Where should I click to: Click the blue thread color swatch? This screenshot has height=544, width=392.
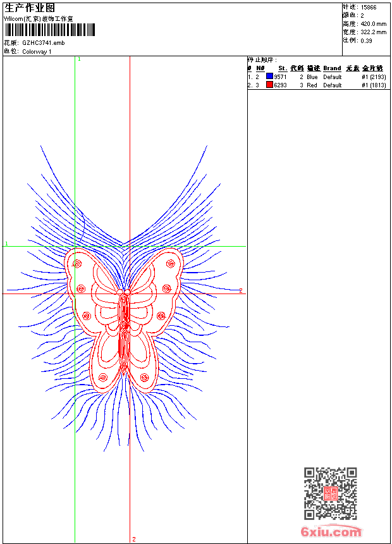coord(269,77)
